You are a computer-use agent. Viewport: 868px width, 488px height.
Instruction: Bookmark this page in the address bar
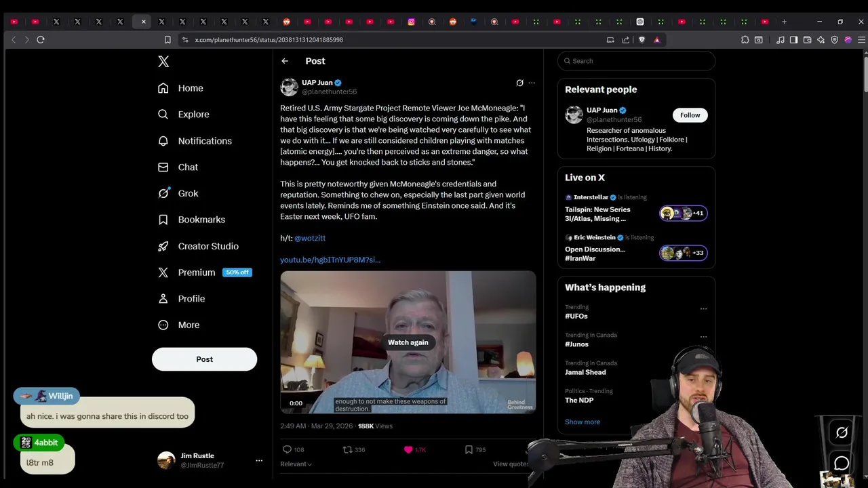167,40
